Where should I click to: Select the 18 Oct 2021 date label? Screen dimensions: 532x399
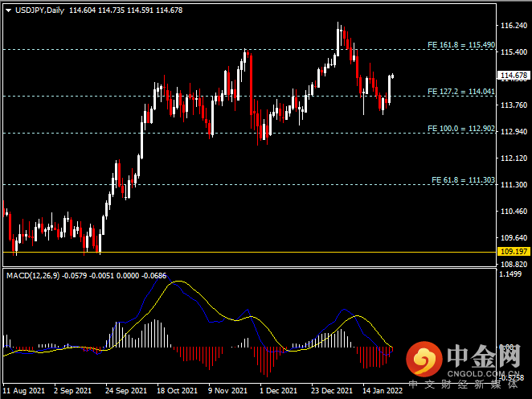(177, 391)
